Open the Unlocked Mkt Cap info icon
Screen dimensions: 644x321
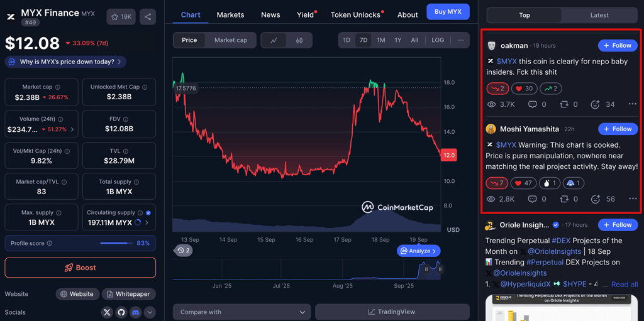pos(144,87)
